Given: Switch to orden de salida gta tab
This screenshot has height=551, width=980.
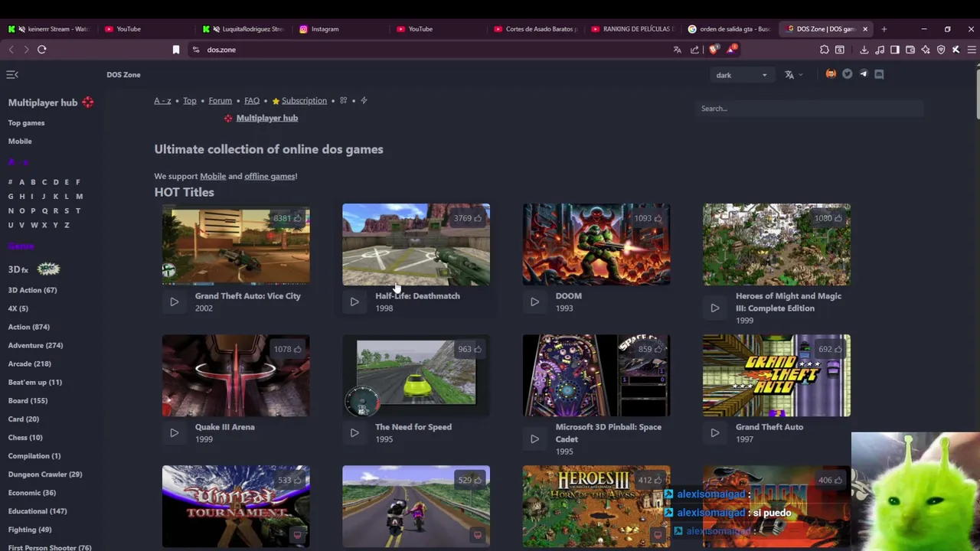Looking at the screenshot, I should [x=731, y=29].
